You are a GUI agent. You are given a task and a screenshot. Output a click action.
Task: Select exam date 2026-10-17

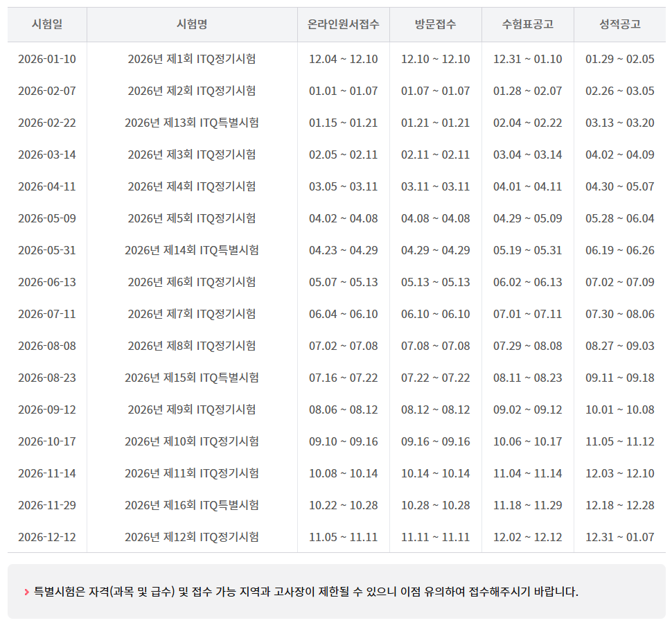click(47, 441)
